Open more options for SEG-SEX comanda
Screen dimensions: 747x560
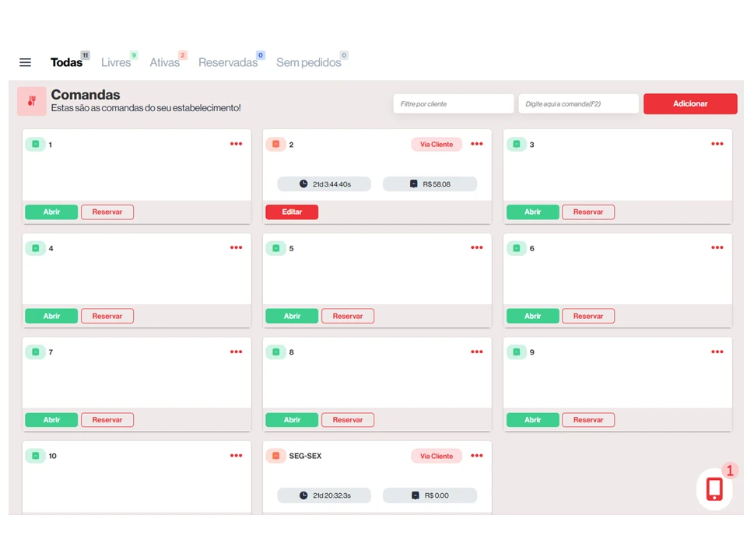[476, 456]
